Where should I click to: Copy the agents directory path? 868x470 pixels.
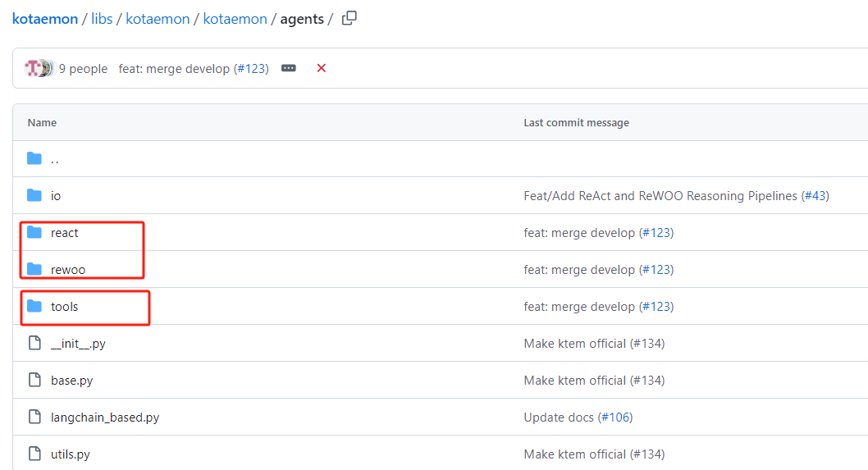[x=349, y=18]
